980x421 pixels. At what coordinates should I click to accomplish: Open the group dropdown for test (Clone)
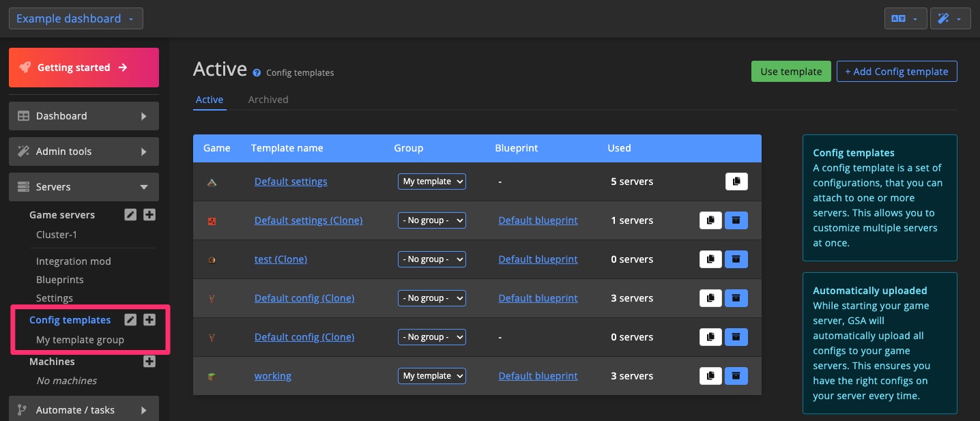pos(431,259)
